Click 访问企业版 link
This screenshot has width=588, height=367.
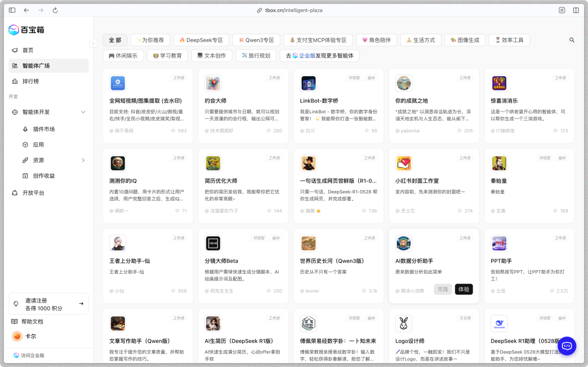click(29, 356)
